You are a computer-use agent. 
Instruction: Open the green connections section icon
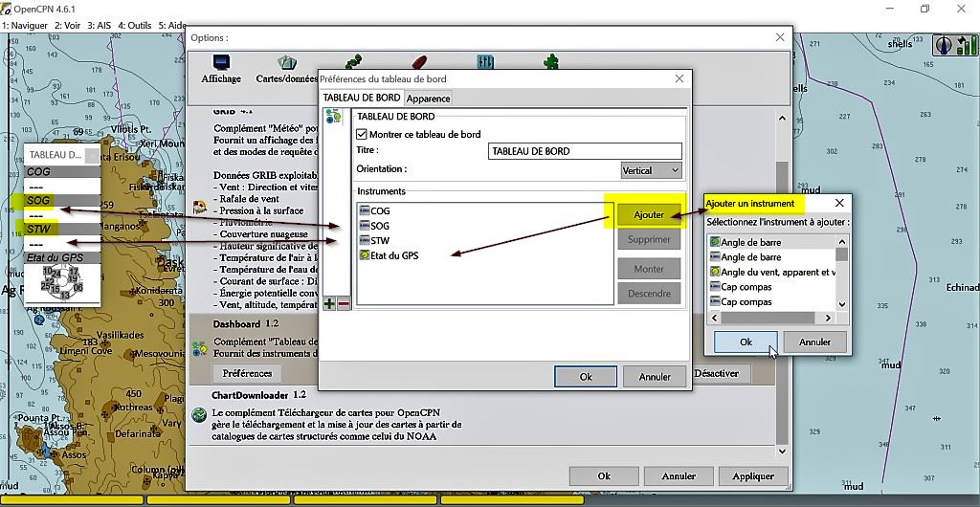[x=354, y=60]
